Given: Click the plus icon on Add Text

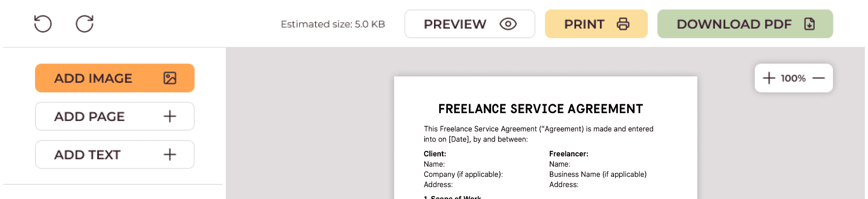Looking at the screenshot, I should click(170, 154).
